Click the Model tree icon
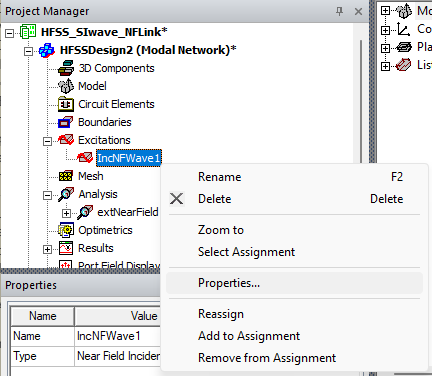432x376 pixels. [x=66, y=86]
